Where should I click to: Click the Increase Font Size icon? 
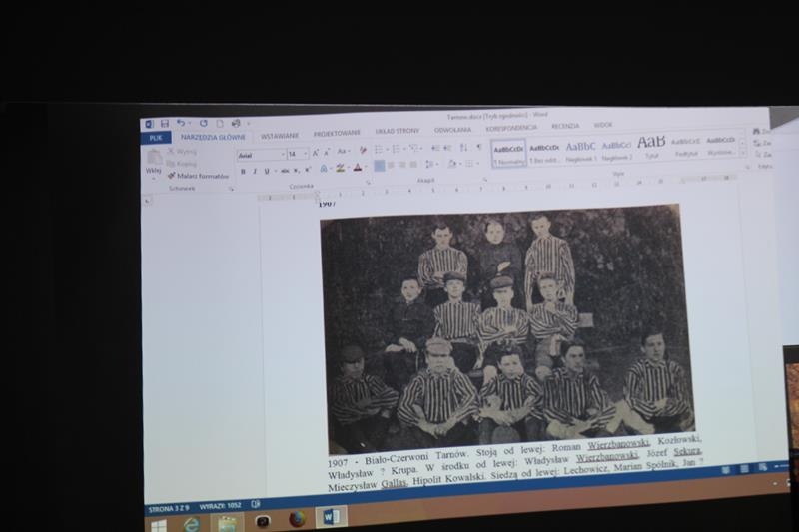(316, 152)
